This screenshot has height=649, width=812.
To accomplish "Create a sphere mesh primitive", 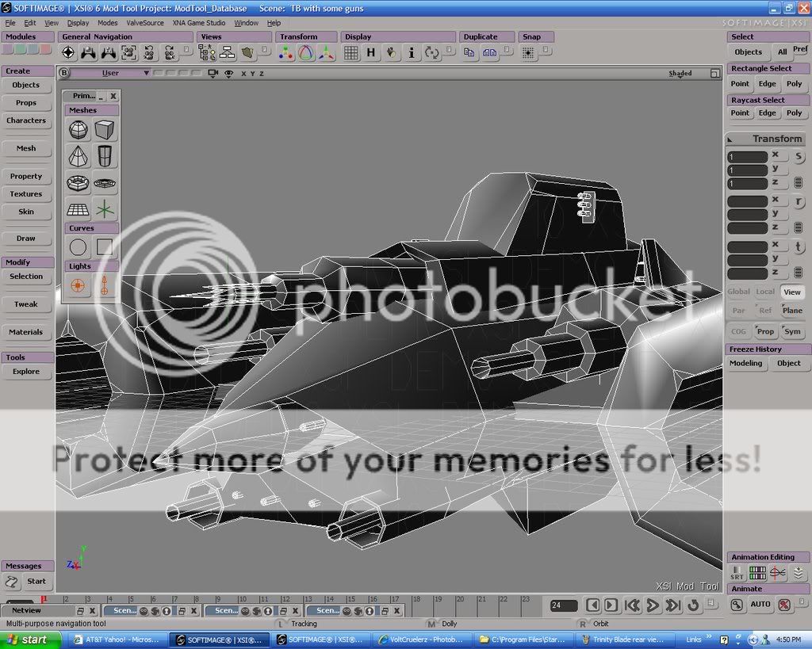I will point(78,129).
